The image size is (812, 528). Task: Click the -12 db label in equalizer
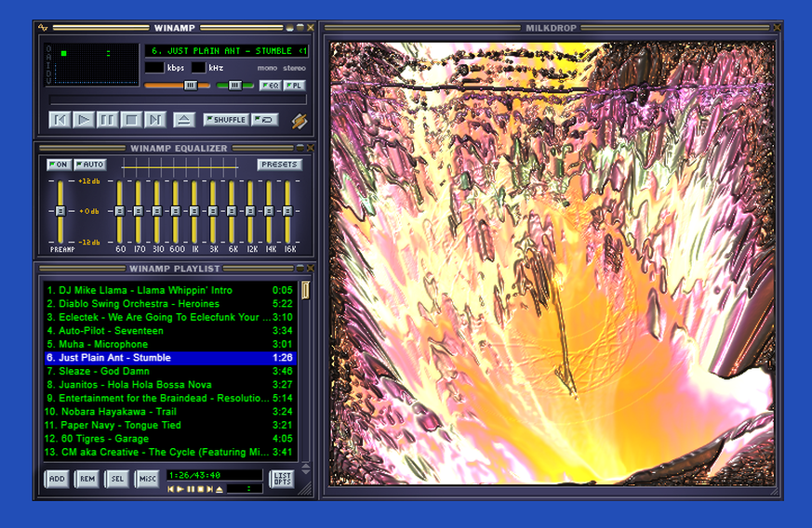(x=89, y=243)
